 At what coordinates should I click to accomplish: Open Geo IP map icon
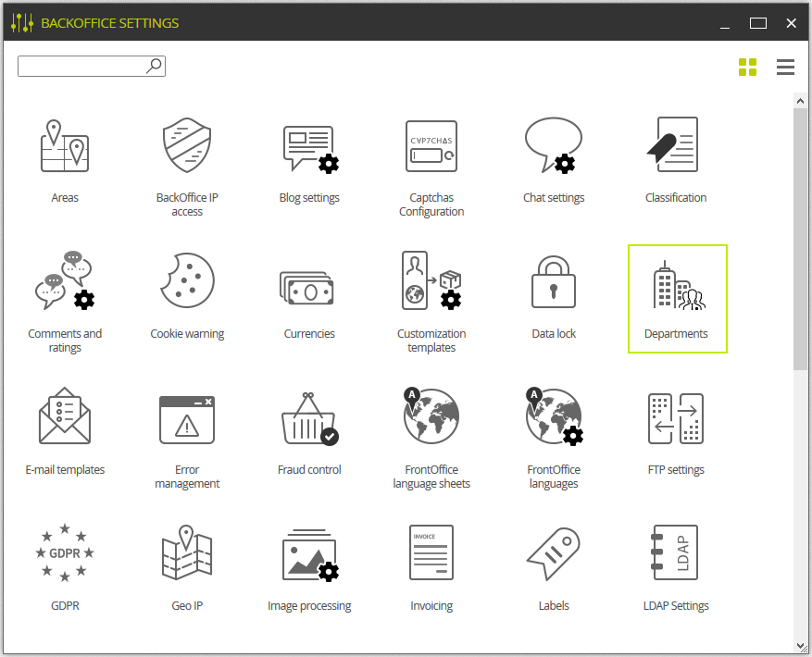pyautogui.click(x=187, y=552)
